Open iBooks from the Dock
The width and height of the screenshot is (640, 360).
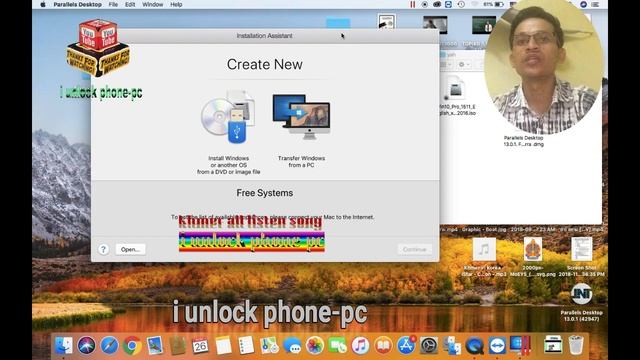383,346
